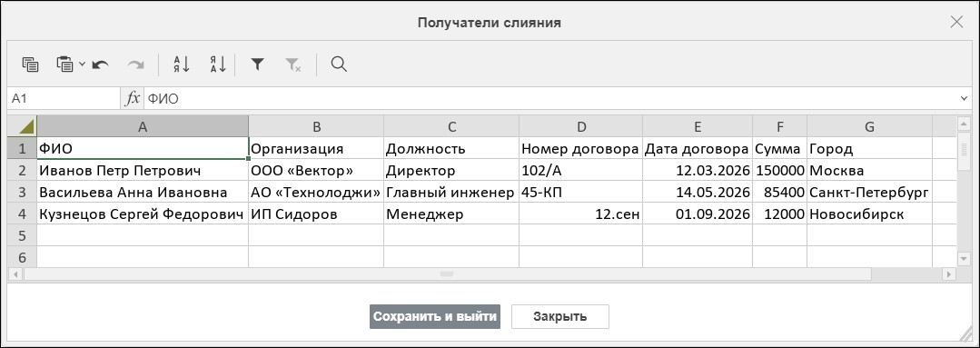This screenshot has height=348, width=980.
Task: Select column F header
Action: tap(780, 127)
